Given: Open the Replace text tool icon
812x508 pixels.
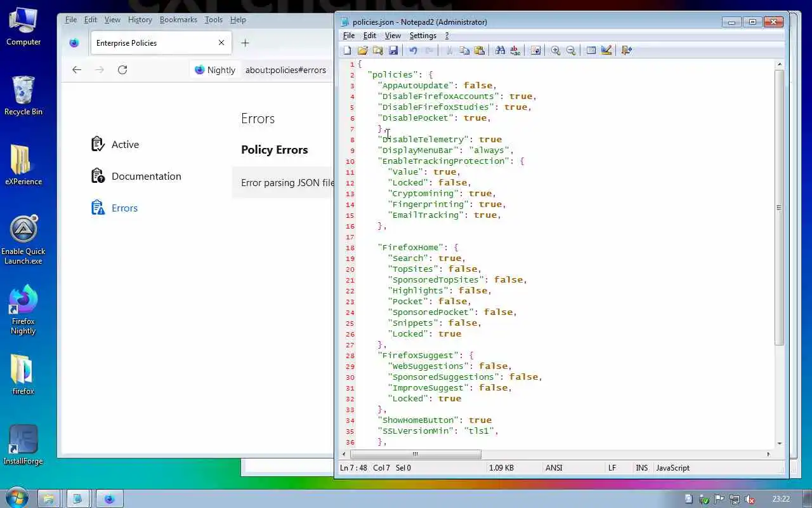Looking at the screenshot, I should click(515, 50).
